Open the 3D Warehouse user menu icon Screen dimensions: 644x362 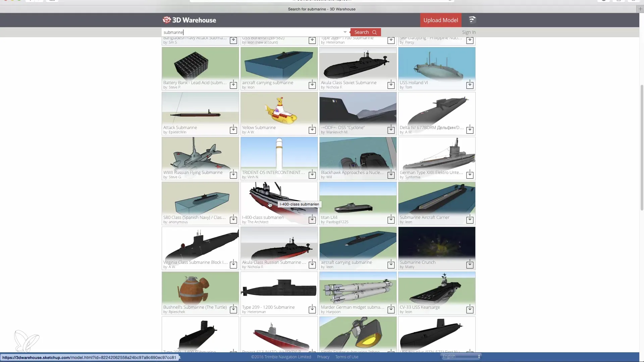click(x=472, y=20)
